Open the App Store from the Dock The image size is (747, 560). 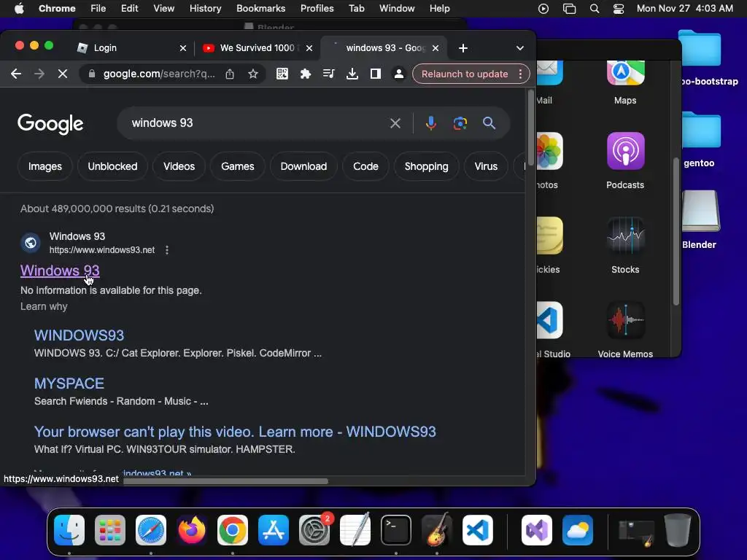tap(274, 530)
